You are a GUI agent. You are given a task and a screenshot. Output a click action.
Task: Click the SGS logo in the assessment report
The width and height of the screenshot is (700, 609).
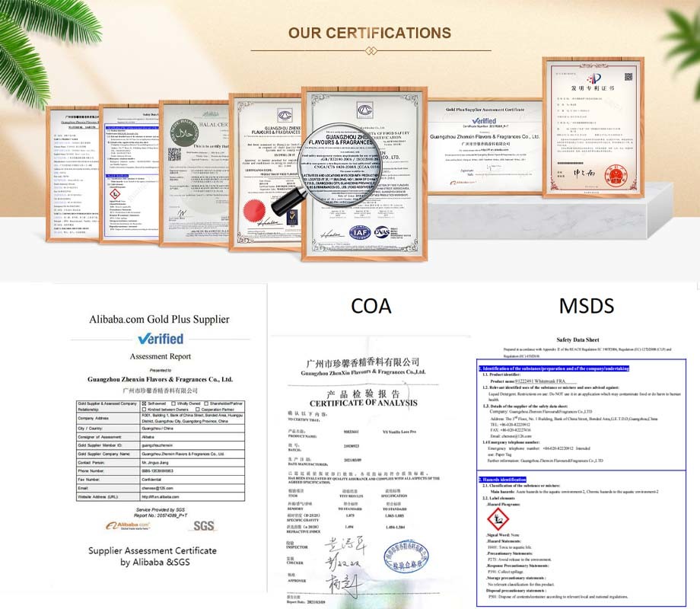204,525
